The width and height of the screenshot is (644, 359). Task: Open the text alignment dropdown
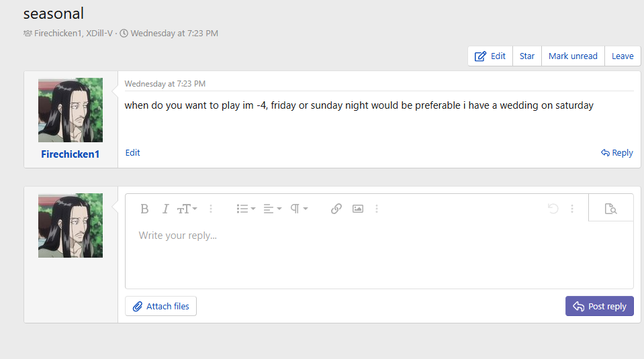coord(272,209)
